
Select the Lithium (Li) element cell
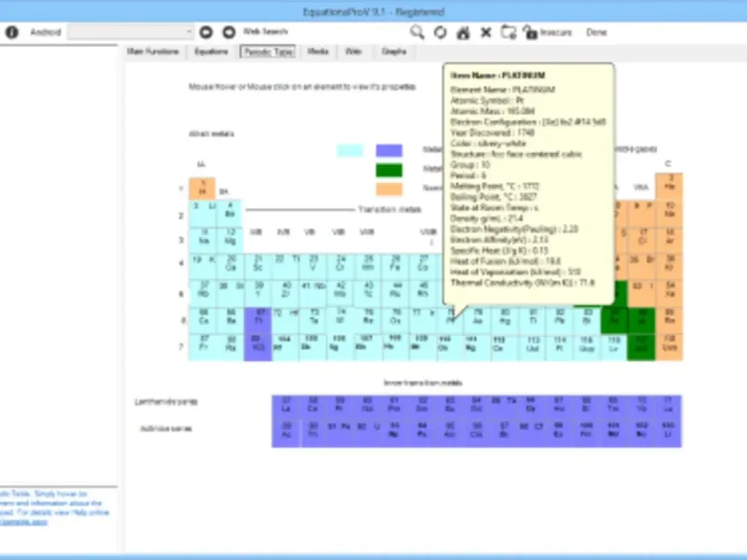pyautogui.click(x=203, y=214)
